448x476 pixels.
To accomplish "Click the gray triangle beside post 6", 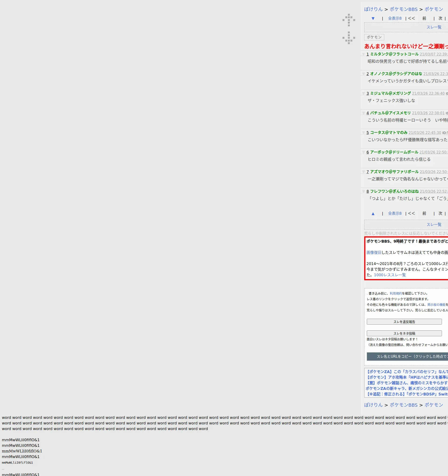I will [x=364, y=152].
